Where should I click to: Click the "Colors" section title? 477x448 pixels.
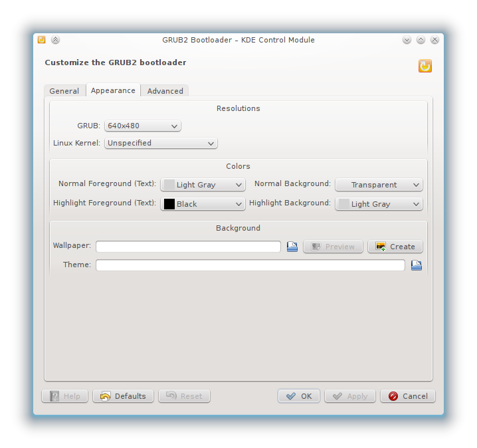tap(238, 166)
